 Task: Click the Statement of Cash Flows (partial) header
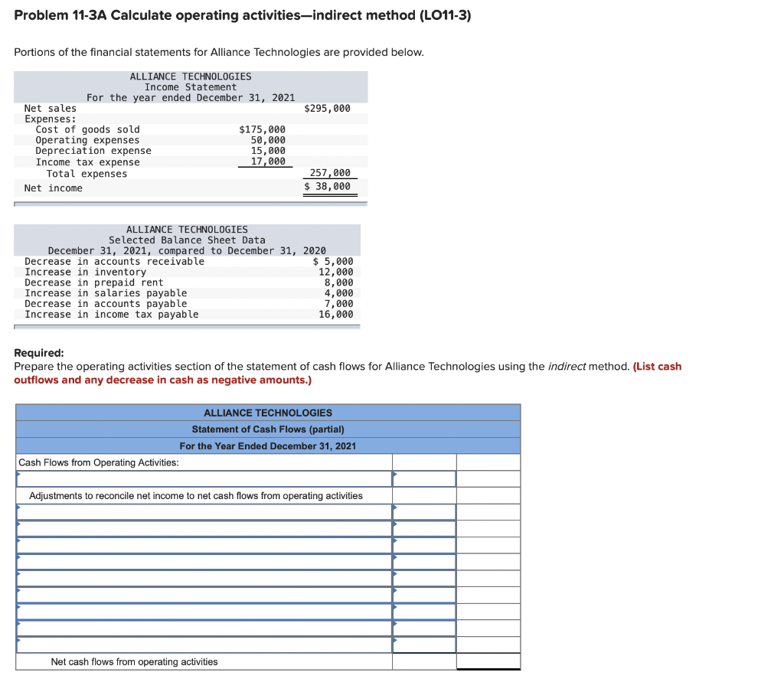pyautogui.click(x=268, y=429)
